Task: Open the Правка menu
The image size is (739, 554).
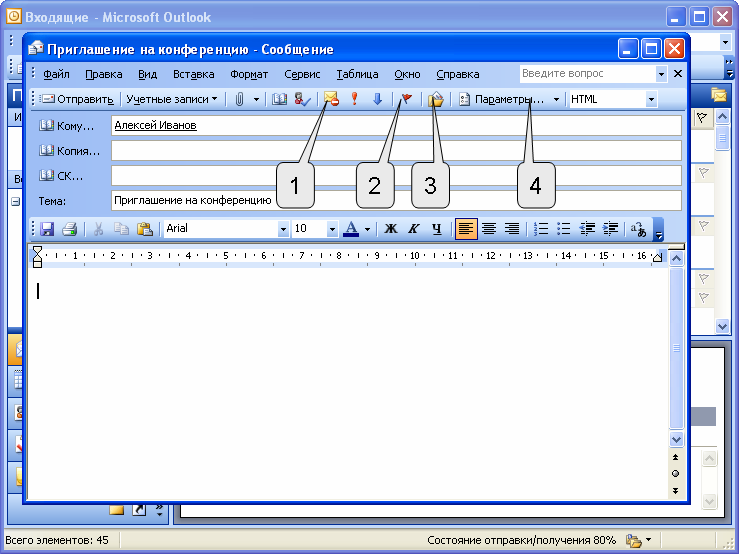Action: coord(104,74)
